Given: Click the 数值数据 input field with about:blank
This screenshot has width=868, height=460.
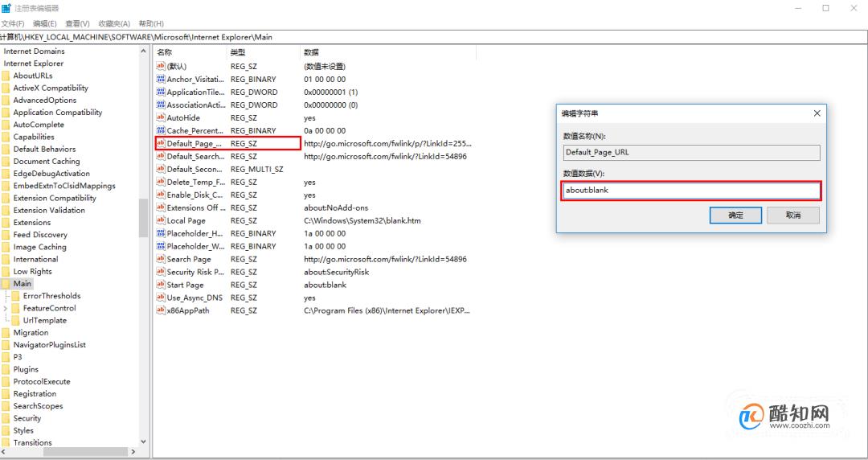Looking at the screenshot, I should coord(691,190).
